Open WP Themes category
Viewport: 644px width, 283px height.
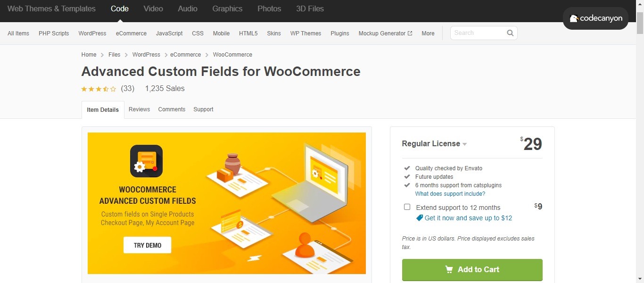[x=305, y=33]
